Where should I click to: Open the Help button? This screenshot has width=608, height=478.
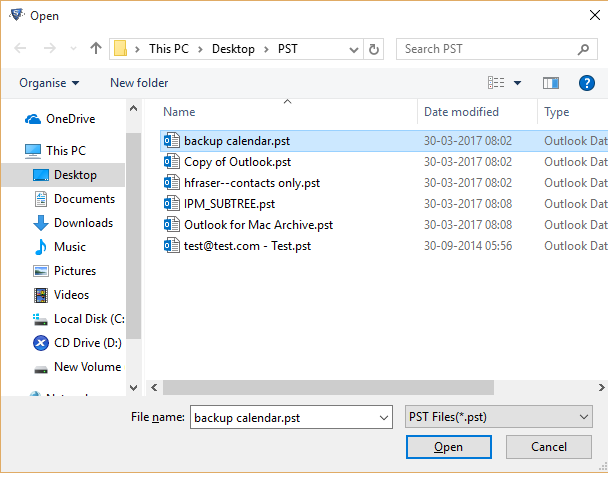pos(587,83)
